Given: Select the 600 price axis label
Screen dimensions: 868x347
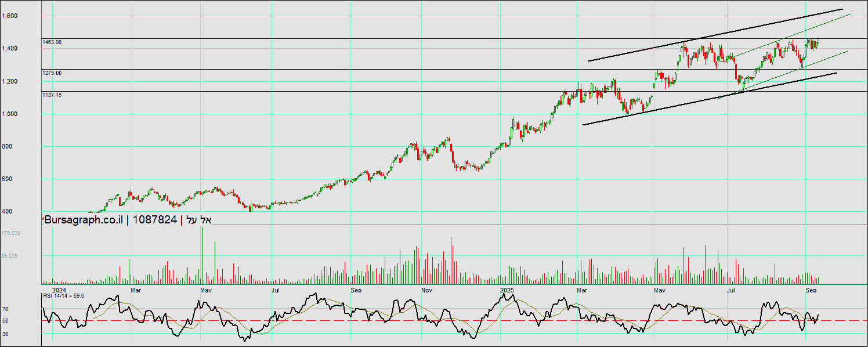Looking at the screenshot, I should (8, 179).
